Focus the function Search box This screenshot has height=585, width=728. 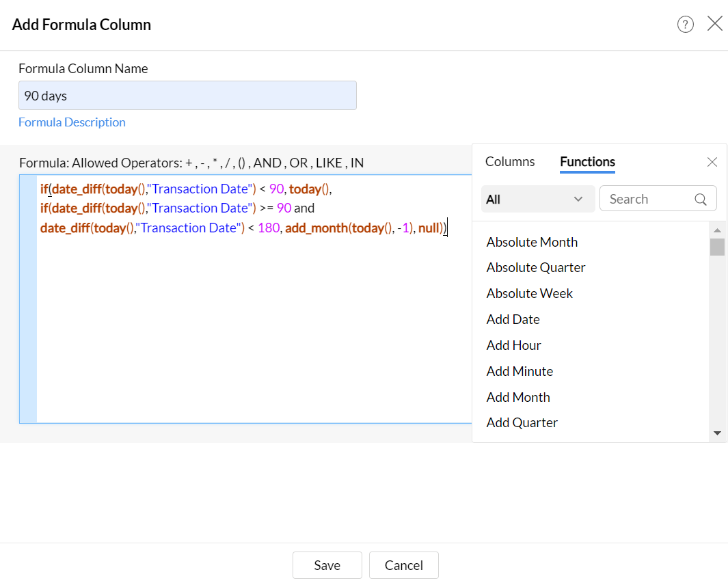[x=648, y=199]
